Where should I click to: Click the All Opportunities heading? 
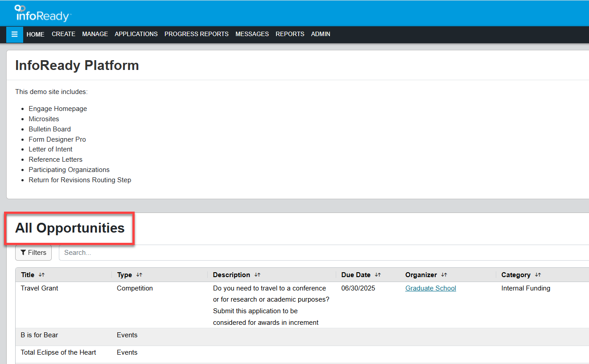[x=70, y=228]
